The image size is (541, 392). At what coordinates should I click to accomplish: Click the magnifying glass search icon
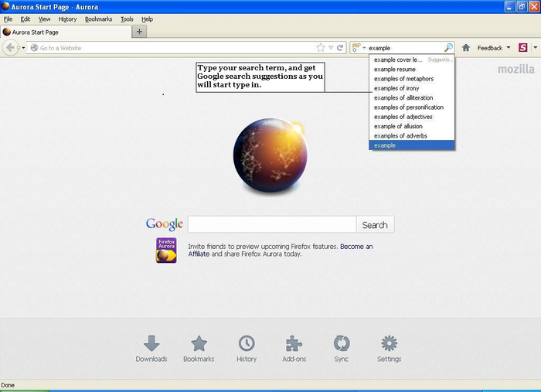tap(448, 48)
